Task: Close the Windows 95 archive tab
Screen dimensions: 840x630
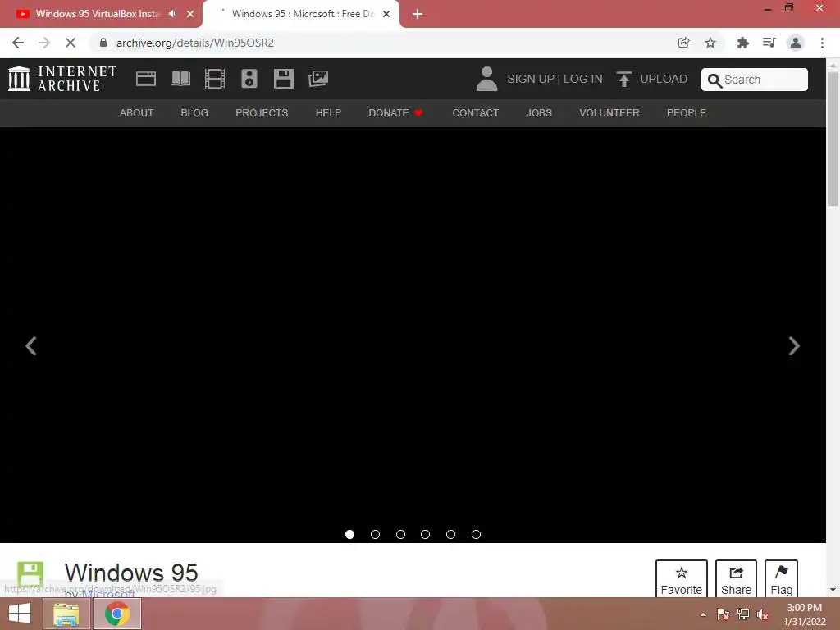Action: (386, 14)
